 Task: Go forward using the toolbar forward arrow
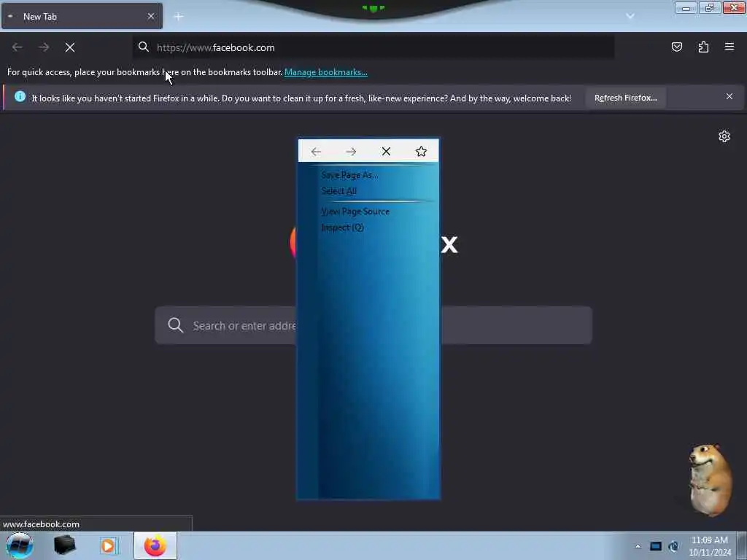(44, 47)
